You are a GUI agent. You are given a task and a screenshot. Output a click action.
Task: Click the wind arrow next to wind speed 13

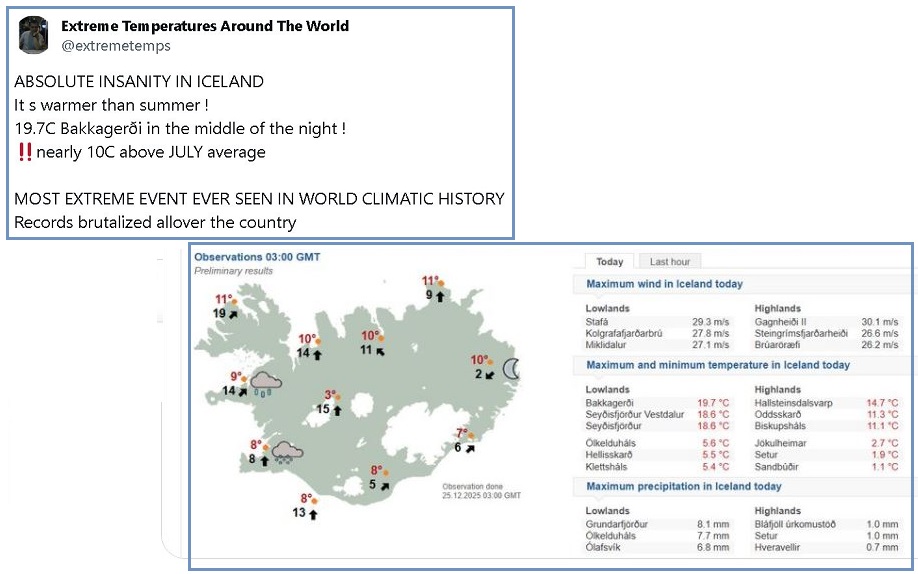click(x=313, y=513)
